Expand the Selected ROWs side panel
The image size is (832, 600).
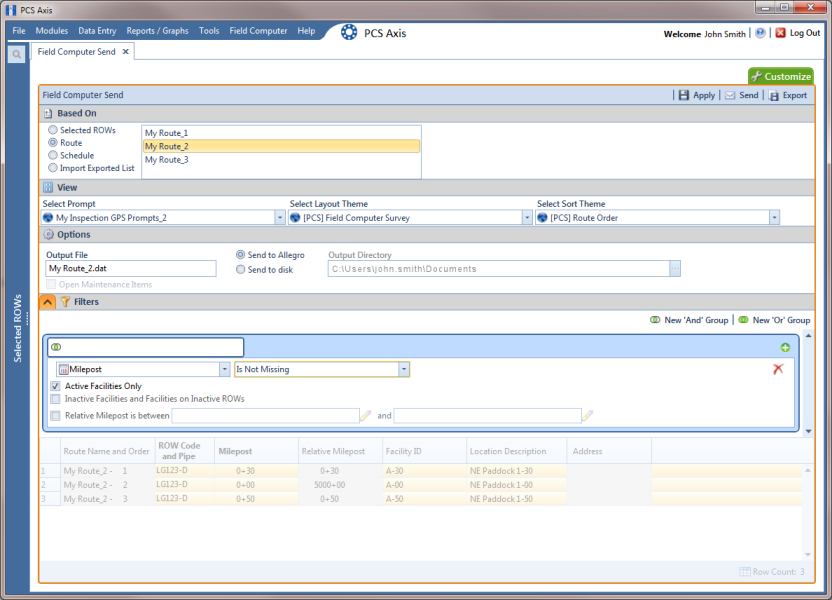pos(18,328)
